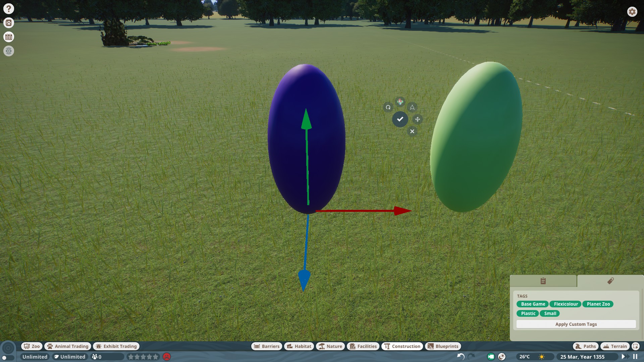Open the settings gear icon
Viewport: 644px width, 362px height.
pos(632,12)
